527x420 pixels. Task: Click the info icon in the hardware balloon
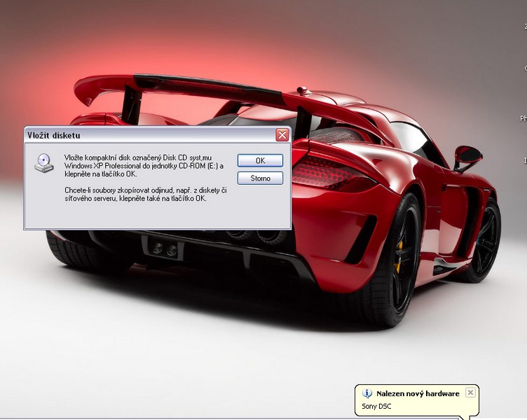[x=367, y=393]
